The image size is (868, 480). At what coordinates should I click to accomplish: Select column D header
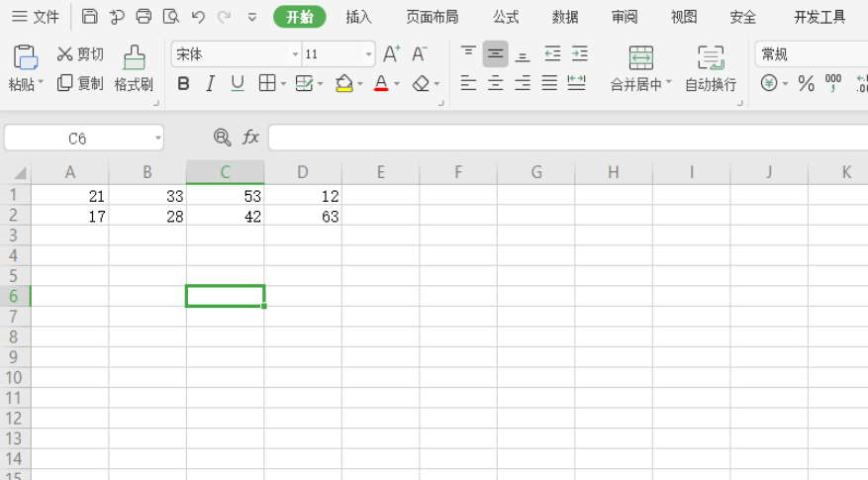coord(303,172)
